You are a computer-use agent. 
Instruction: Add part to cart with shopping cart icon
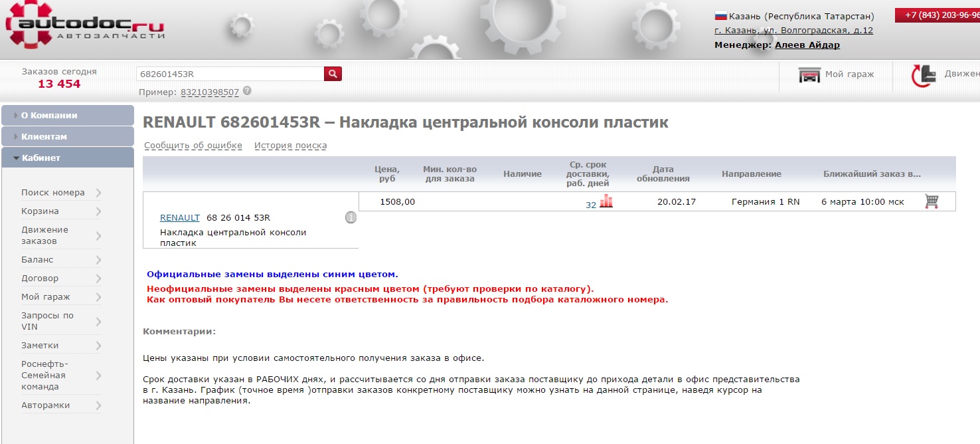pos(932,201)
